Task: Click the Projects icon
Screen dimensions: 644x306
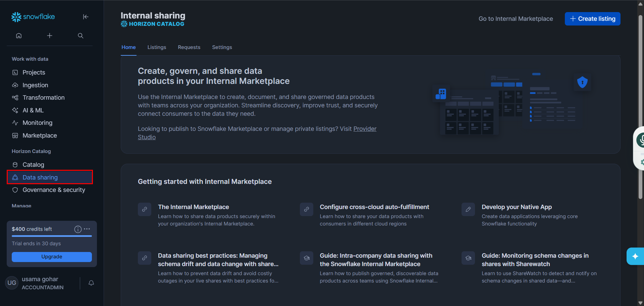Action: click(x=15, y=72)
